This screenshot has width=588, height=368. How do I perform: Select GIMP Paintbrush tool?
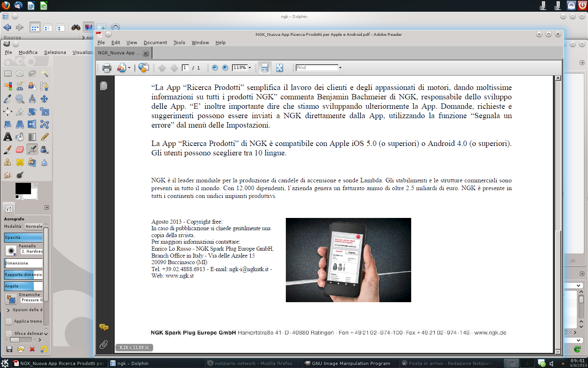point(8,150)
